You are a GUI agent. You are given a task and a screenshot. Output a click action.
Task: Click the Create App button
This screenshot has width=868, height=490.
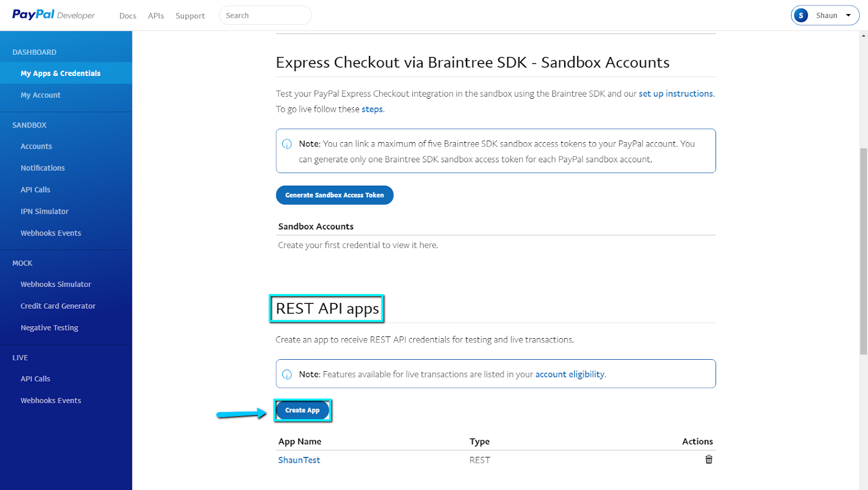[x=302, y=410]
